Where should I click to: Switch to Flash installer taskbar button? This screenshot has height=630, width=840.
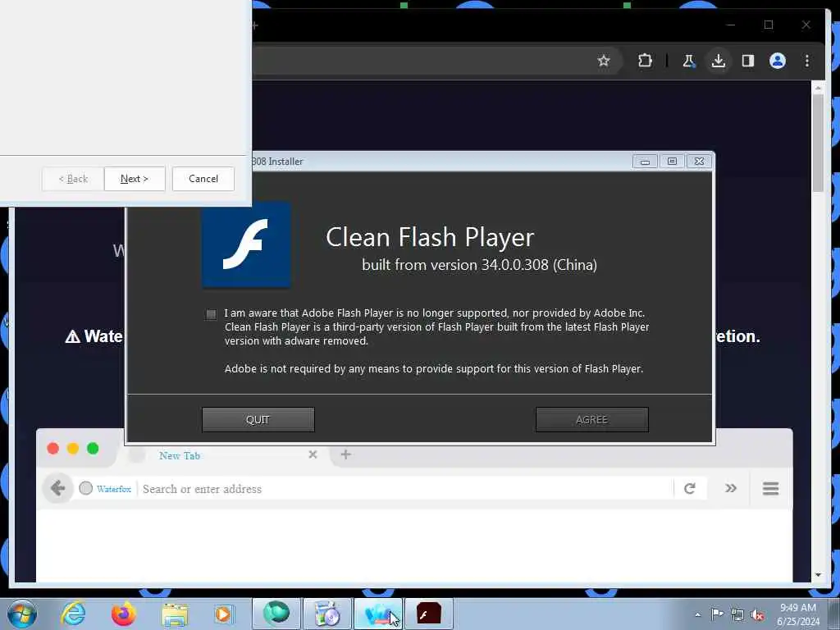point(428,614)
